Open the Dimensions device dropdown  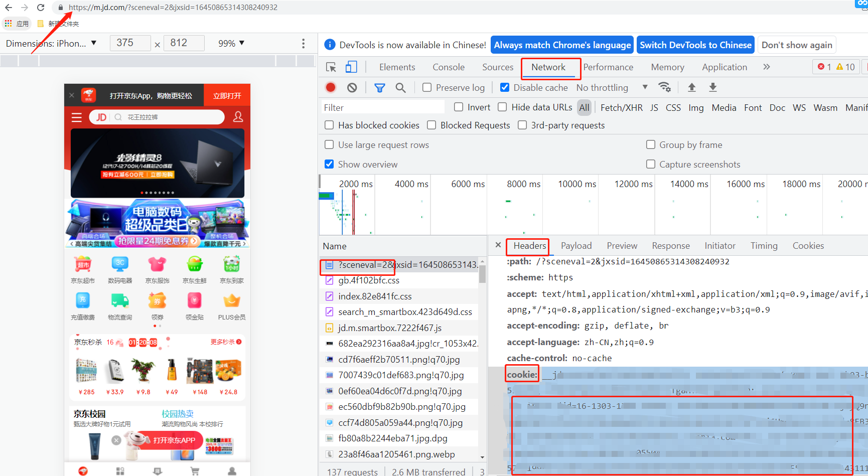(x=51, y=44)
